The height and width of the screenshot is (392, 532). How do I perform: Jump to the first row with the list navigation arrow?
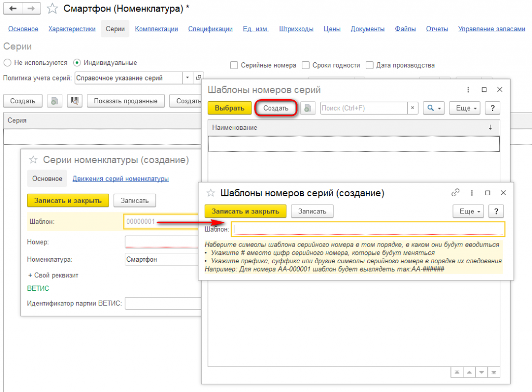(x=457, y=372)
